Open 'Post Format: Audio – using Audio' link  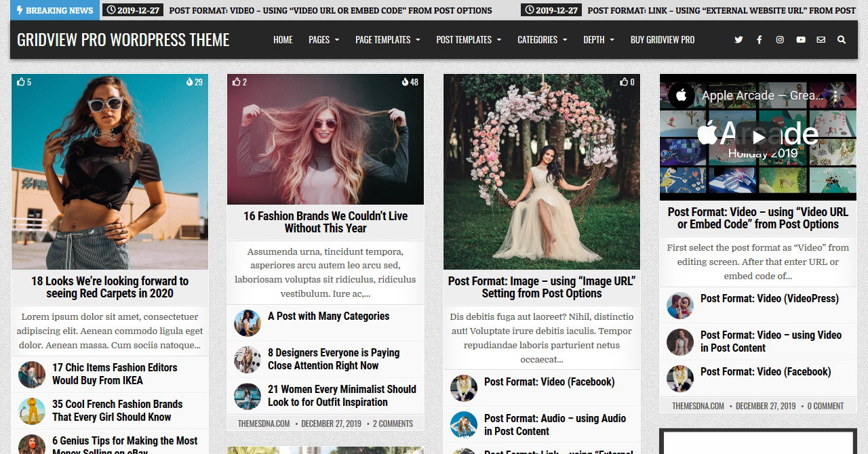[555, 425]
